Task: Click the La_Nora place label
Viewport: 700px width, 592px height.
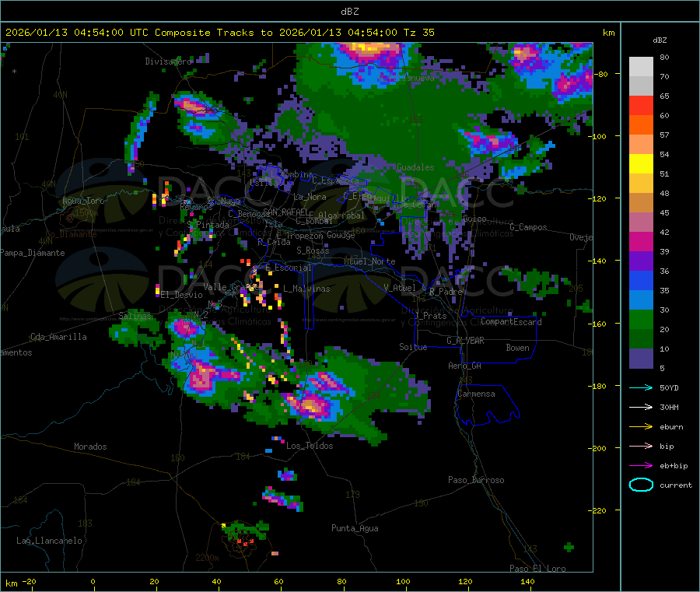Action: (310, 197)
